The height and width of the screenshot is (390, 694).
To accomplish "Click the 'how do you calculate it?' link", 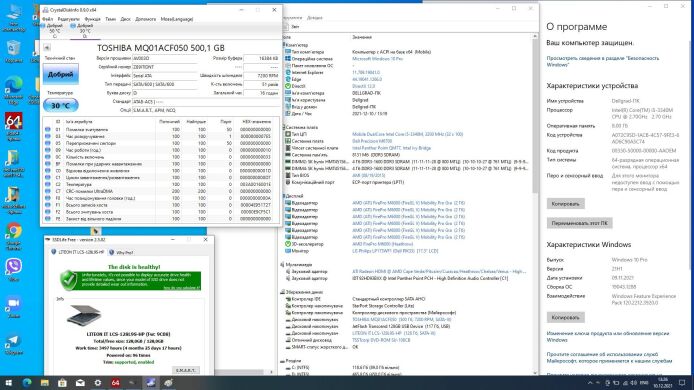I will (x=181, y=288).
